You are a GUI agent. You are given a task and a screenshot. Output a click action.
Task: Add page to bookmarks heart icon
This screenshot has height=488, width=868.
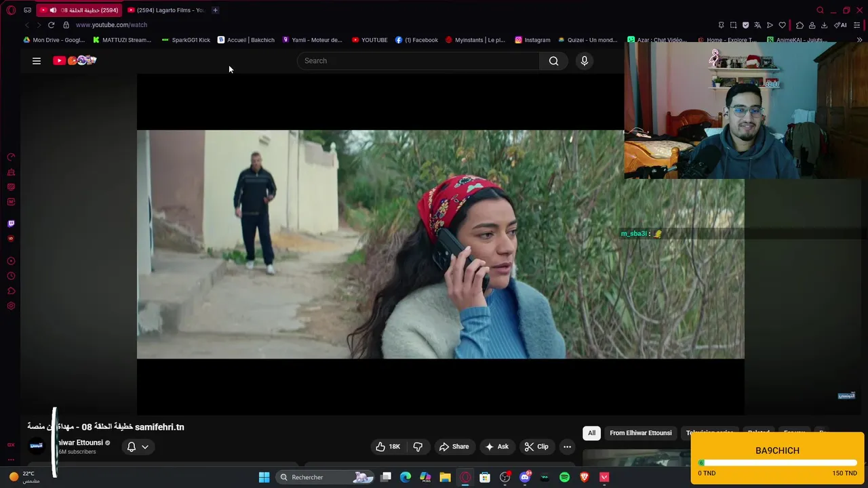(x=782, y=25)
